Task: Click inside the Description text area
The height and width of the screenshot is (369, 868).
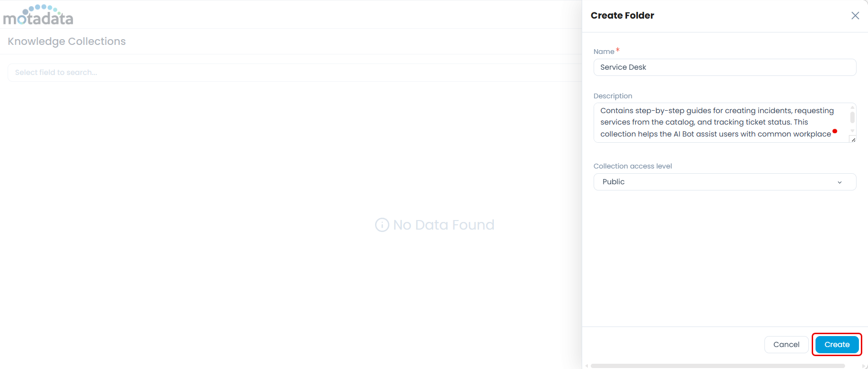Action: 716,122
